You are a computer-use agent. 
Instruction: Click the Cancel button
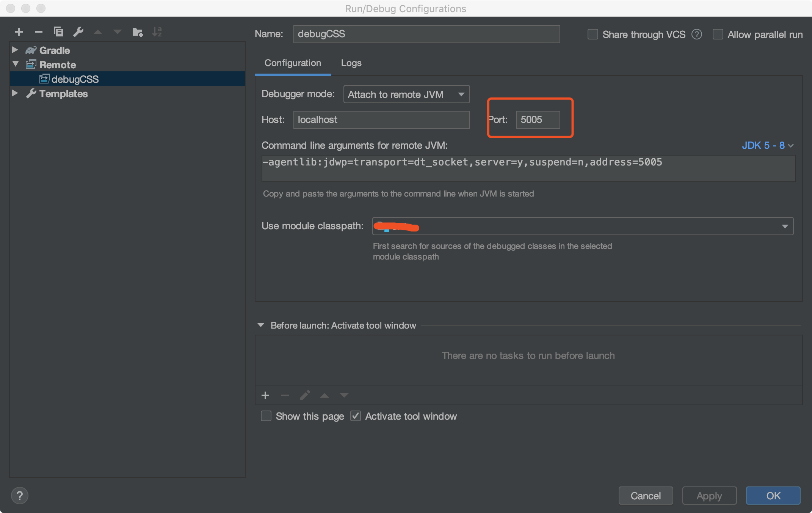click(646, 496)
